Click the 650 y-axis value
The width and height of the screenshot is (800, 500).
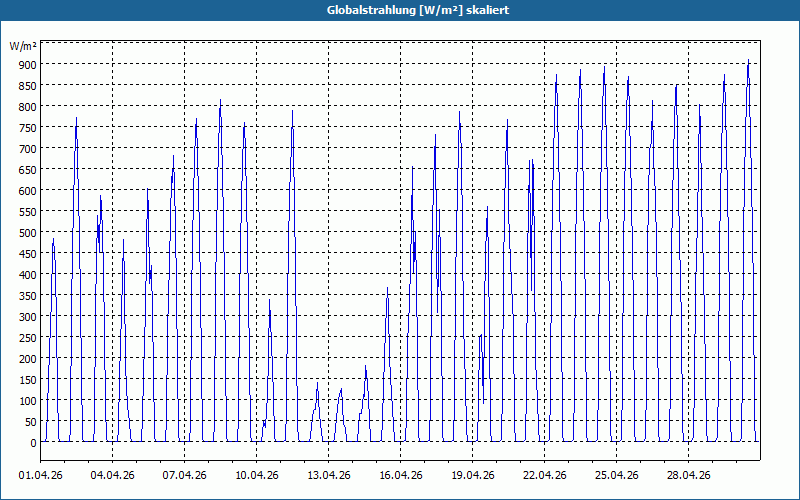(28, 170)
